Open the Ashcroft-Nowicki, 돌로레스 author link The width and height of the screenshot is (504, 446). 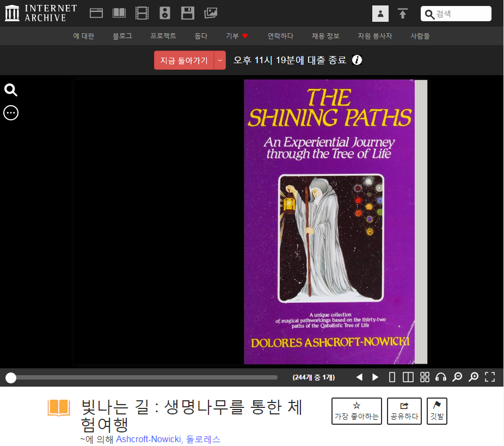pos(168,439)
